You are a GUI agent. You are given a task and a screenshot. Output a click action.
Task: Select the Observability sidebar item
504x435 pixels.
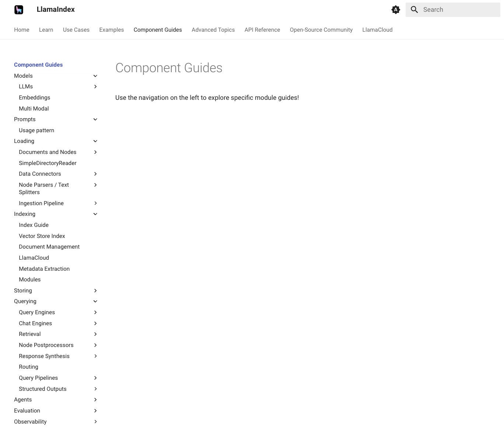pos(30,422)
